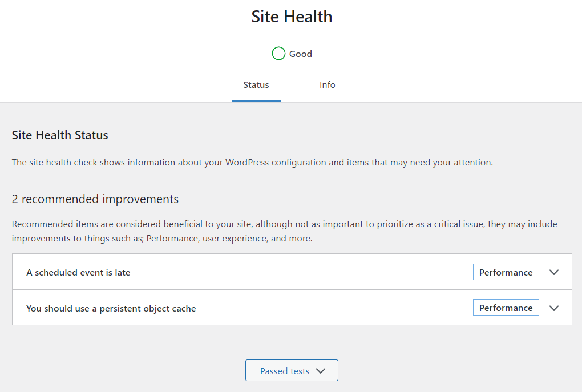Click the chevron icon on the Passed tests button
Screen dimensions: 582x392
click(x=320, y=370)
